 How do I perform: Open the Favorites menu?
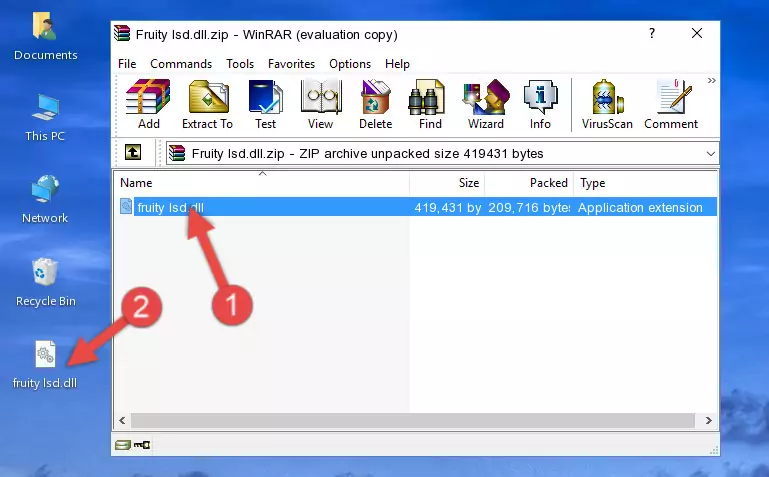(x=291, y=64)
